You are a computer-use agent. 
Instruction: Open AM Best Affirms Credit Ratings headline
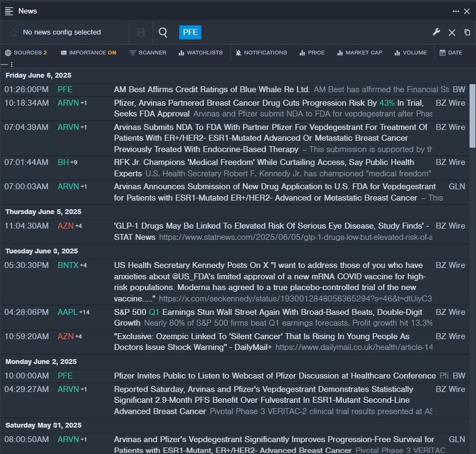pyautogui.click(x=212, y=90)
